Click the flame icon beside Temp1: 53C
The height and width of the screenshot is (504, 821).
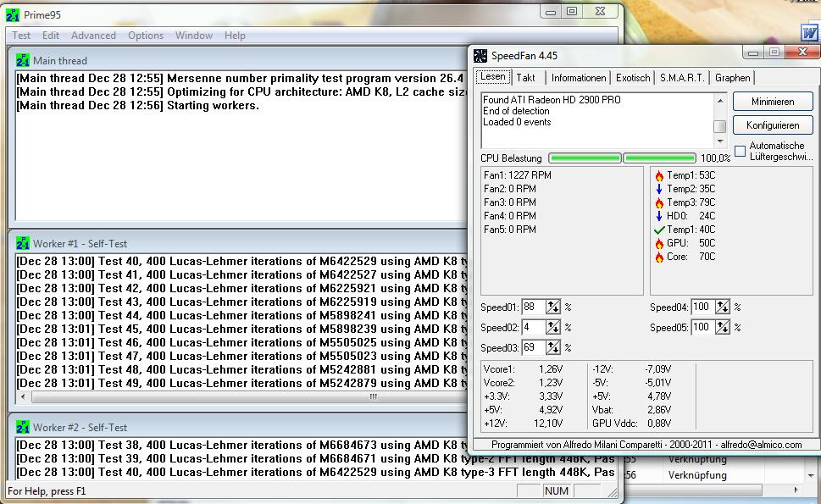[659, 176]
